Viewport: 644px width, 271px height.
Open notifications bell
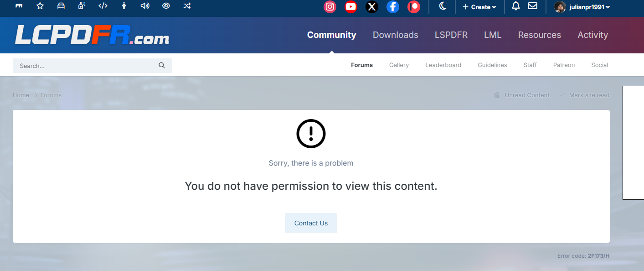point(516,6)
